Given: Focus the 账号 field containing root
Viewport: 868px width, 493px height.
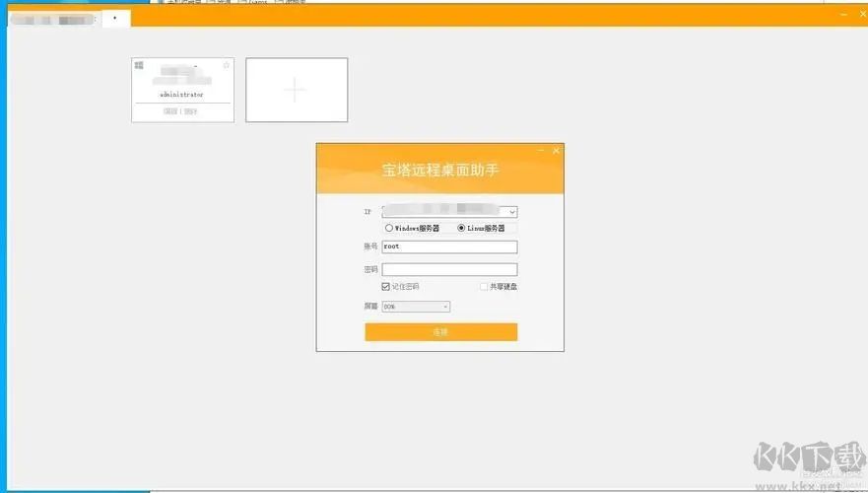Looking at the screenshot, I should point(449,247).
